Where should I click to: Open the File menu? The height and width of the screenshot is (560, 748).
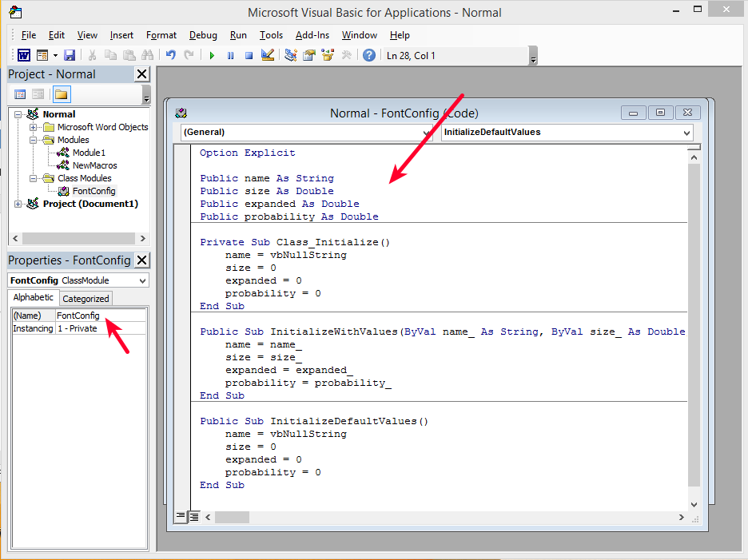point(29,35)
